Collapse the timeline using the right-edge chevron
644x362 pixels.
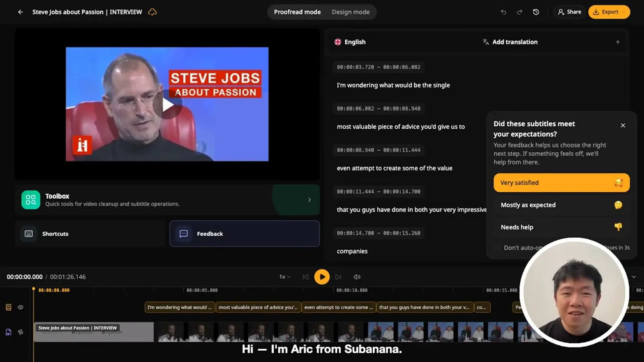[x=634, y=277]
